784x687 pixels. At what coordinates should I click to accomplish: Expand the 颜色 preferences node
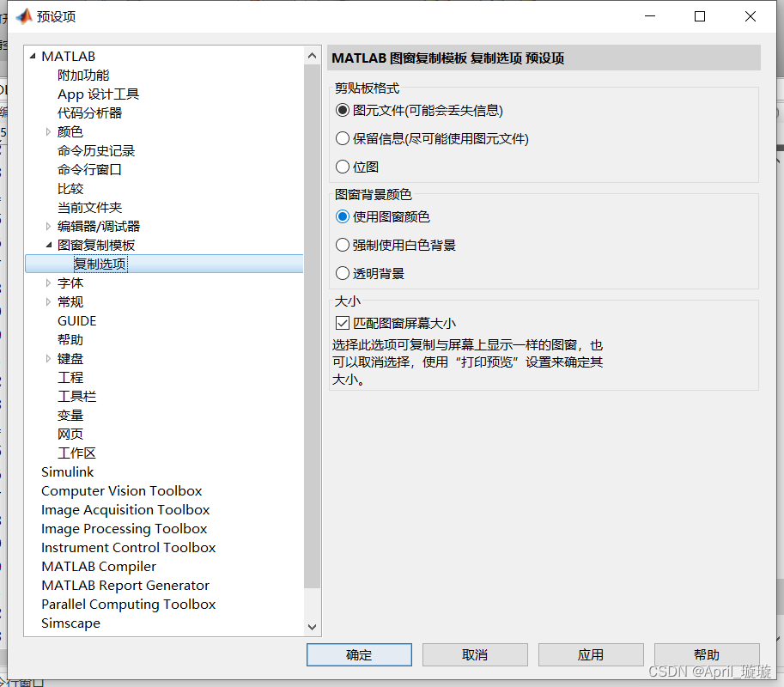tap(49, 131)
